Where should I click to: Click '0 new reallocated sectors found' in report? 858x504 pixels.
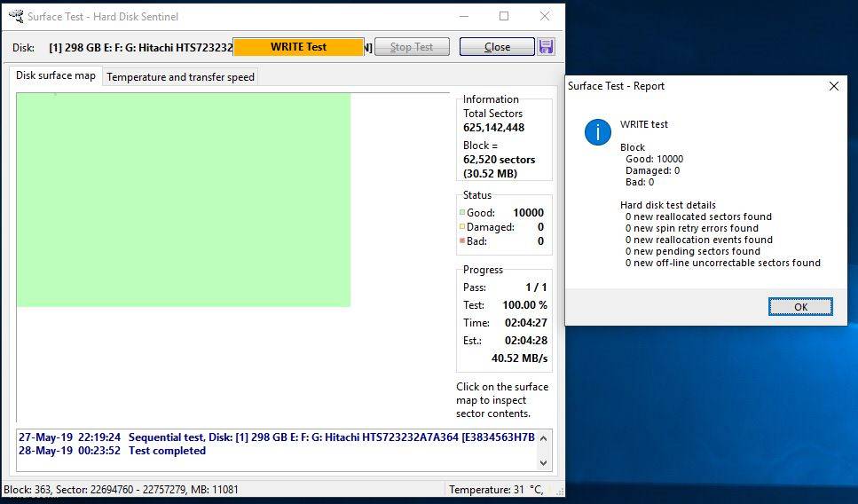(699, 217)
